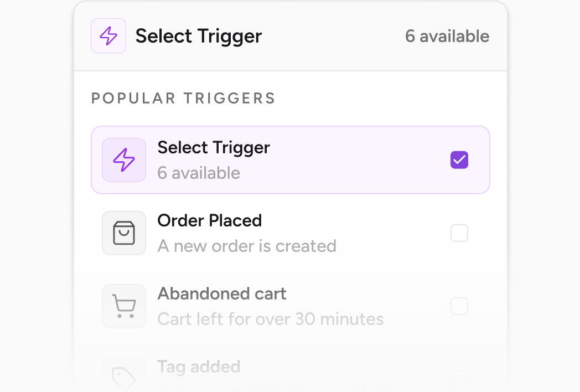
Task: Click the Abandoned cart description text
Action: tap(270, 319)
